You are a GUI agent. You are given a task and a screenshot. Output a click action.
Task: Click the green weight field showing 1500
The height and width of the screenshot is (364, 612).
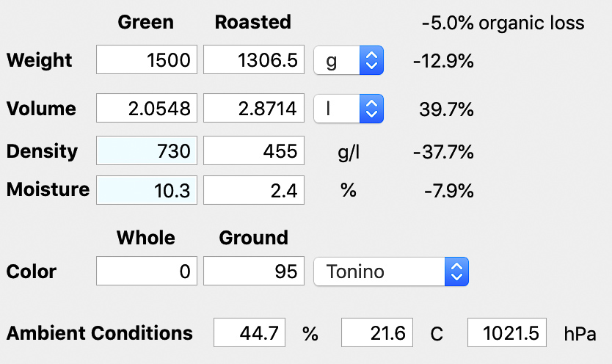click(147, 59)
